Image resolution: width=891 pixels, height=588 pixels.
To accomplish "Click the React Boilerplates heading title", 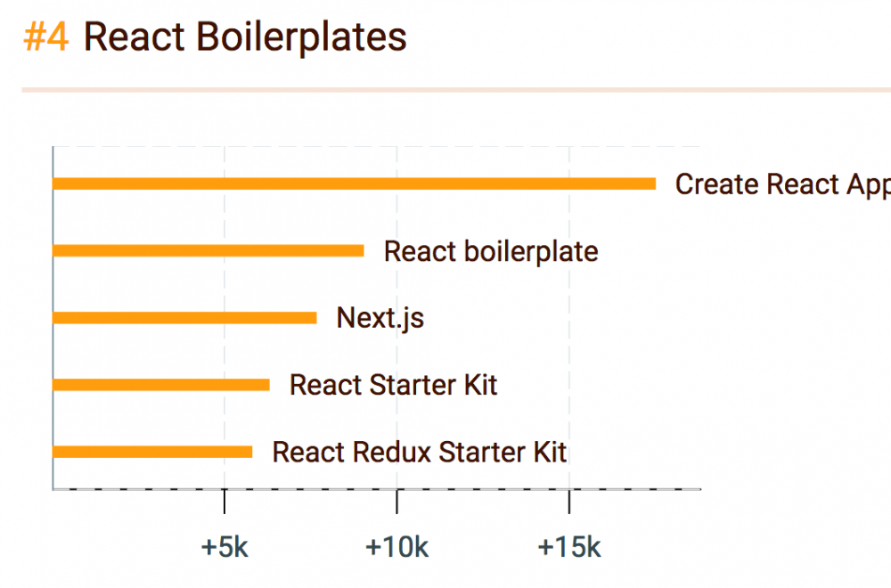I will pos(245,37).
